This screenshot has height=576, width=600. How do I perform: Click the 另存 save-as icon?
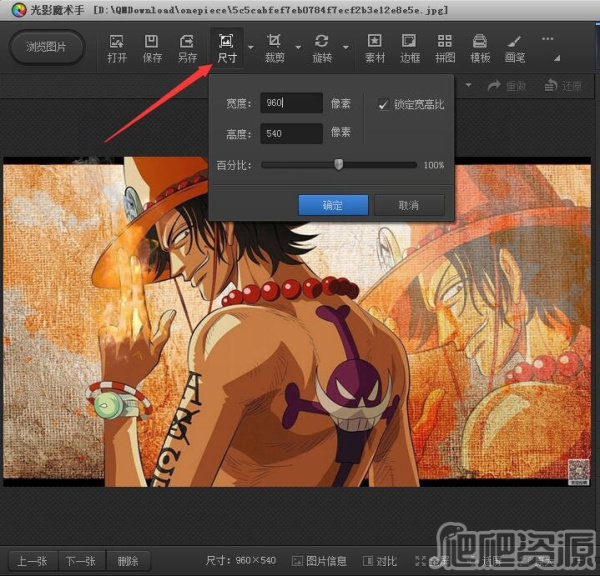[187, 48]
